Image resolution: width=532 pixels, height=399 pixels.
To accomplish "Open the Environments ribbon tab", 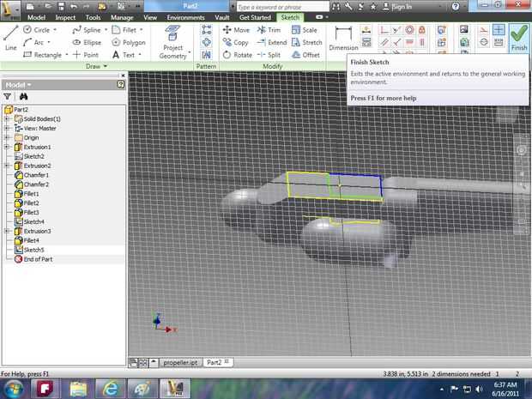I will [185, 17].
